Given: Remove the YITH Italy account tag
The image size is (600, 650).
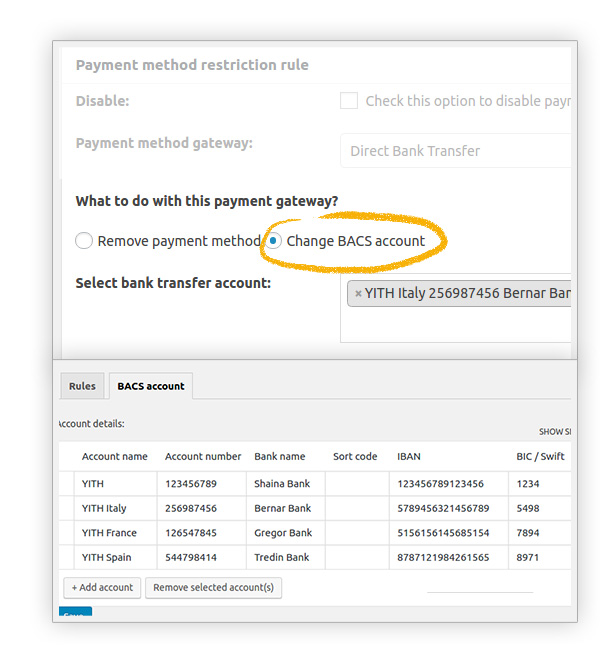Looking at the screenshot, I should pyautogui.click(x=358, y=294).
